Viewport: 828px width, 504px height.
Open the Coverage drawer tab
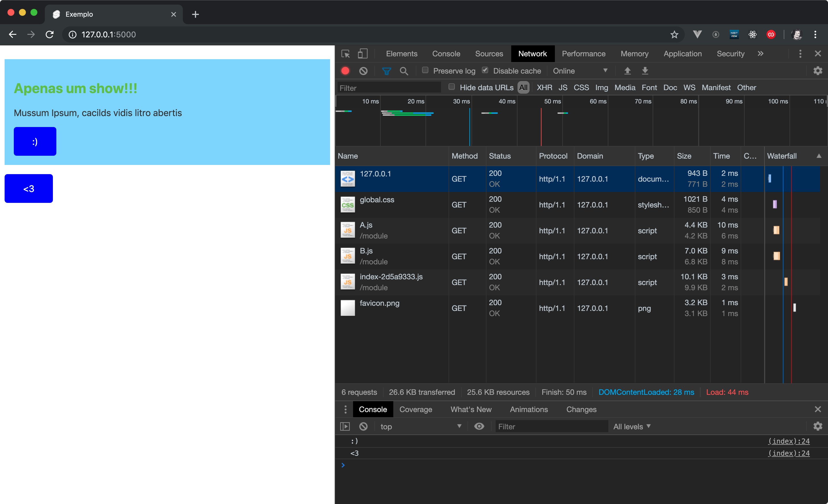click(x=416, y=409)
